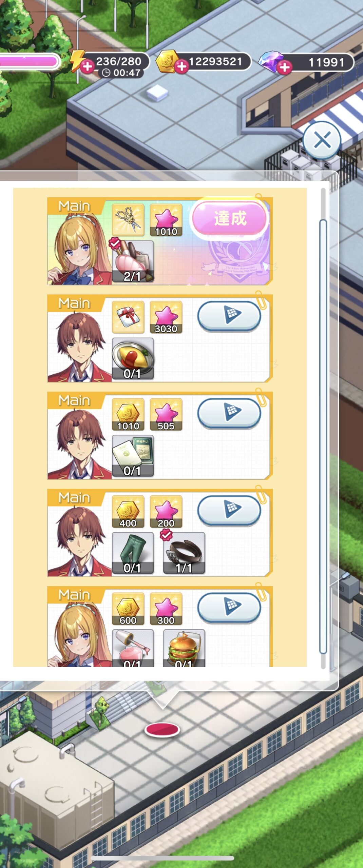Tap the checked belt item 1/1
This screenshot has height=868, width=363.
(184, 553)
